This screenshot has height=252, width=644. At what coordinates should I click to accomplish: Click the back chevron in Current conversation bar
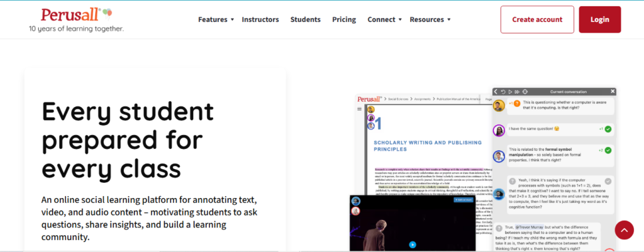point(496,92)
